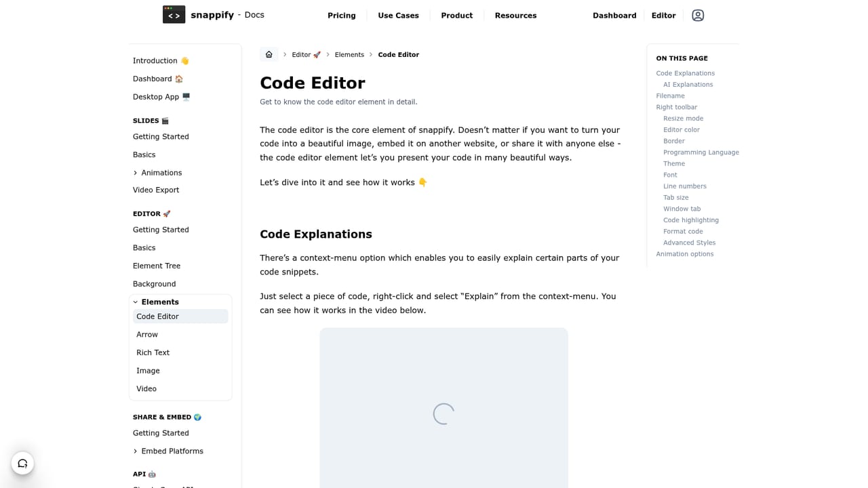
Task: Open the user account profile icon
Action: coord(698,16)
